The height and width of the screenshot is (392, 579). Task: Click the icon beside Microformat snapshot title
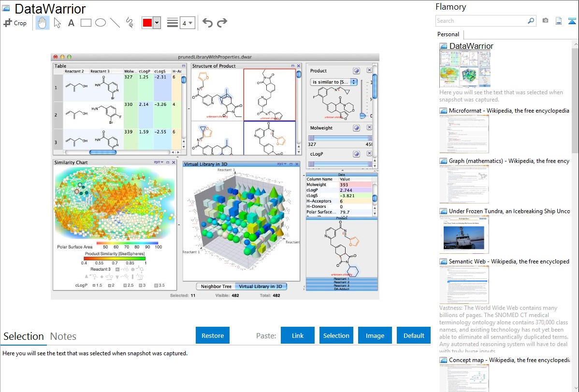443,111
